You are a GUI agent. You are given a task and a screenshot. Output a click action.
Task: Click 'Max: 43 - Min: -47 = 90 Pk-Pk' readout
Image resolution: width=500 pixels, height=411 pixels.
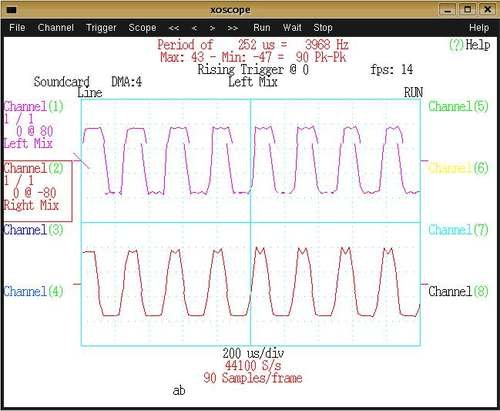tap(253, 57)
